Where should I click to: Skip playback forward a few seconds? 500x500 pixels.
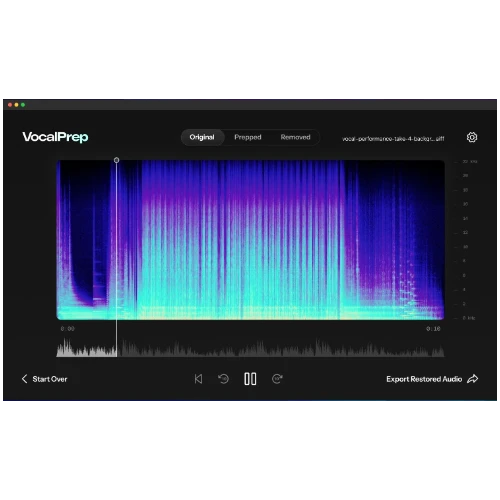tap(277, 379)
